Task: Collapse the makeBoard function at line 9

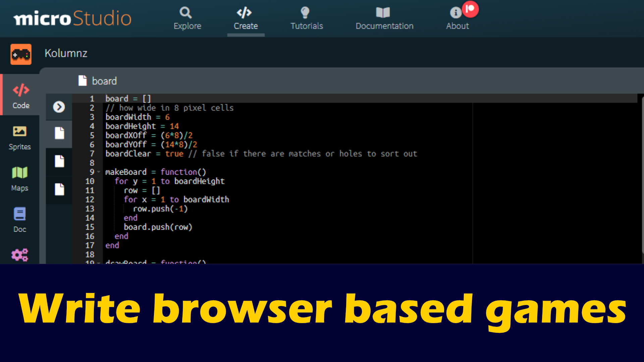Action: [99, 172]
